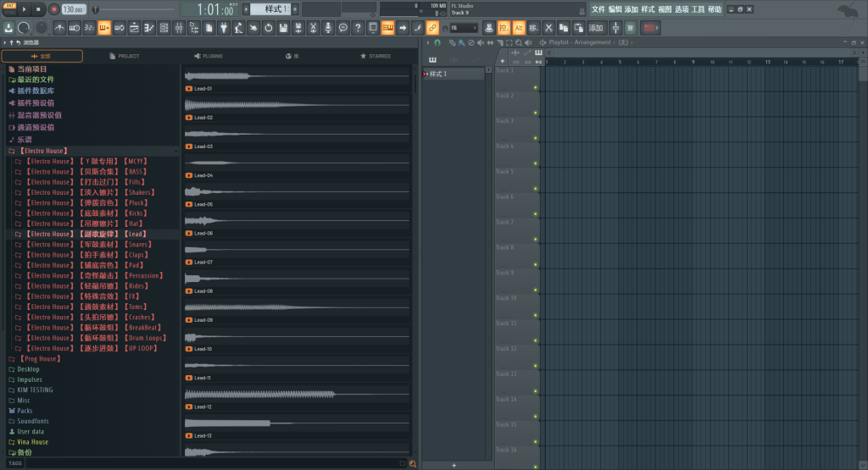Click the Stop transport button
Viewport: 868px width, 470px height.
[38, 9]
